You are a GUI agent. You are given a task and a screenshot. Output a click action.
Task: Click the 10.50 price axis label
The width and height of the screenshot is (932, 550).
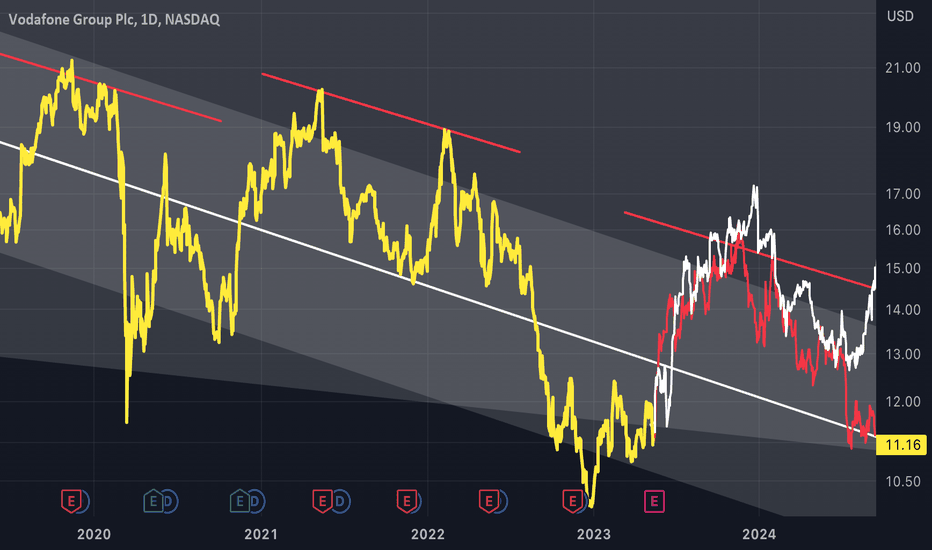click(903, 482)
